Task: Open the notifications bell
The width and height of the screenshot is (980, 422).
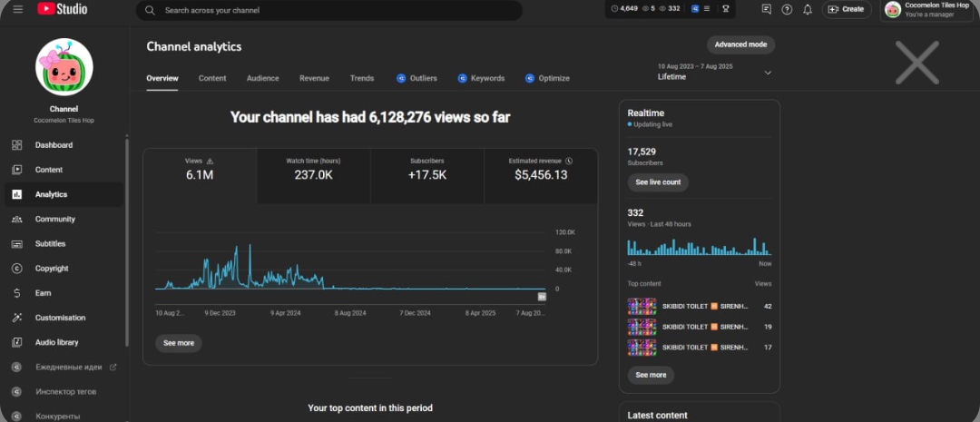Action: click(808, 9)
